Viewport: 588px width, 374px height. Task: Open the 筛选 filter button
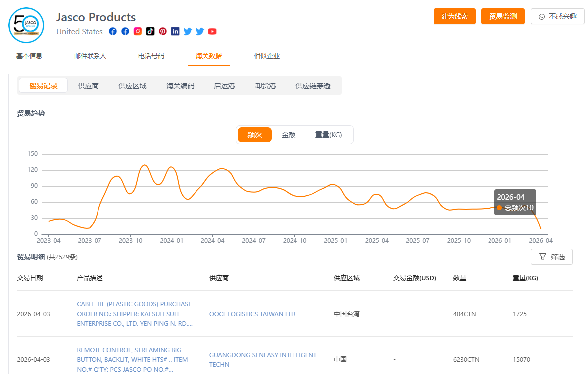pyautogui.click(x=552, y=257)
